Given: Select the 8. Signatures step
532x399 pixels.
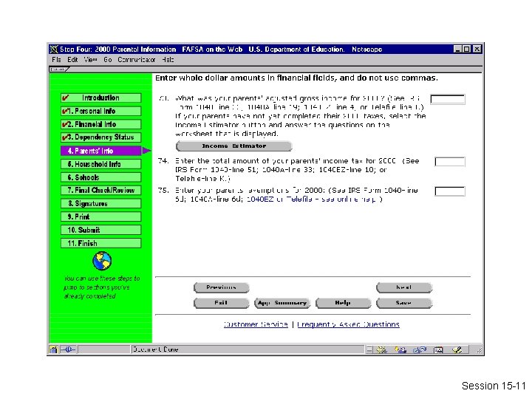Looking at the screenshot, I should [101, 204].
